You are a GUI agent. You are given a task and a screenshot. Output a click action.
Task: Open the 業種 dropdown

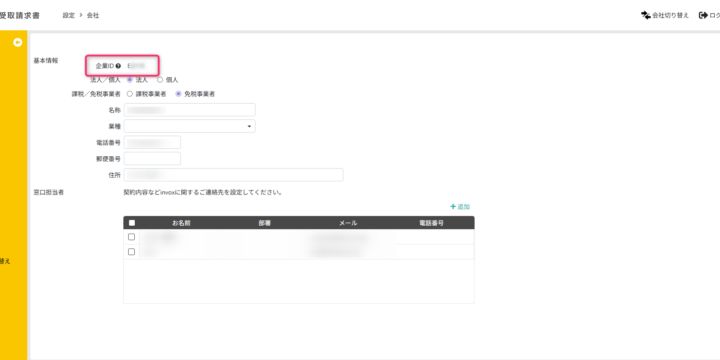[190, 126]
